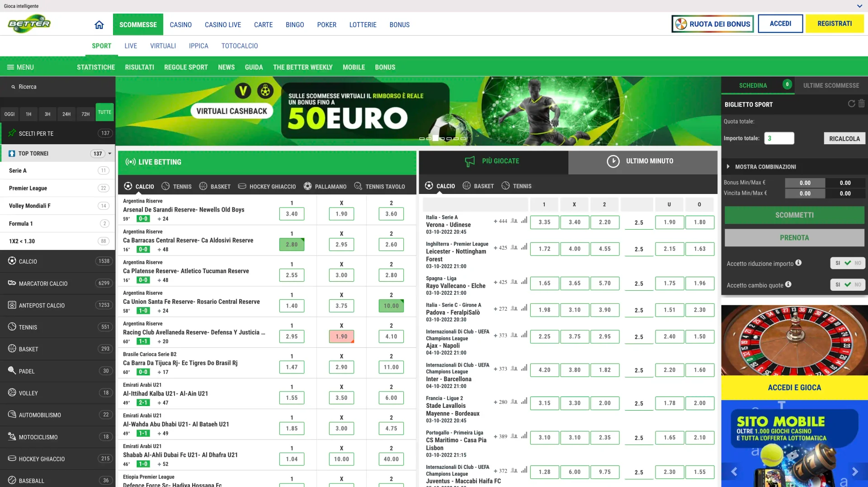Select Tennis Tavolo in Live Betting
The height and width of the screenshot is (487, 868).
(380, 186)
